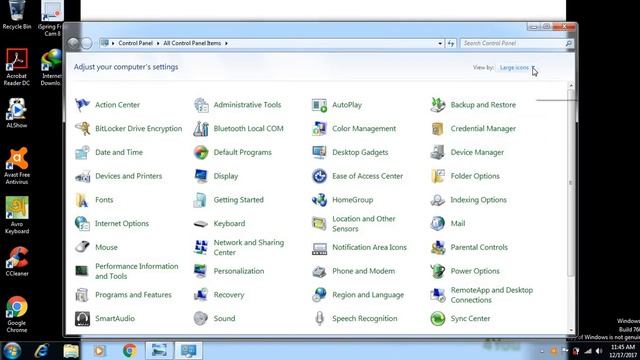Open Default Programs icon
The image size is (640, 360).
(201, 152)
